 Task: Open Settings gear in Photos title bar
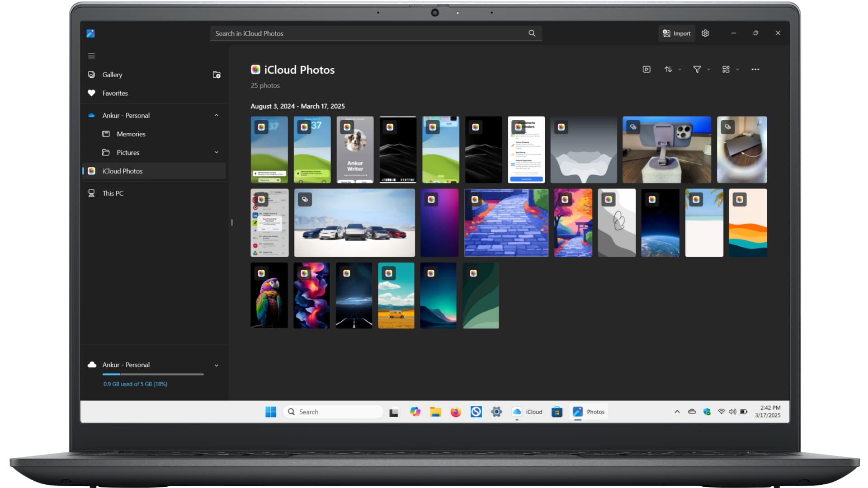705,33
